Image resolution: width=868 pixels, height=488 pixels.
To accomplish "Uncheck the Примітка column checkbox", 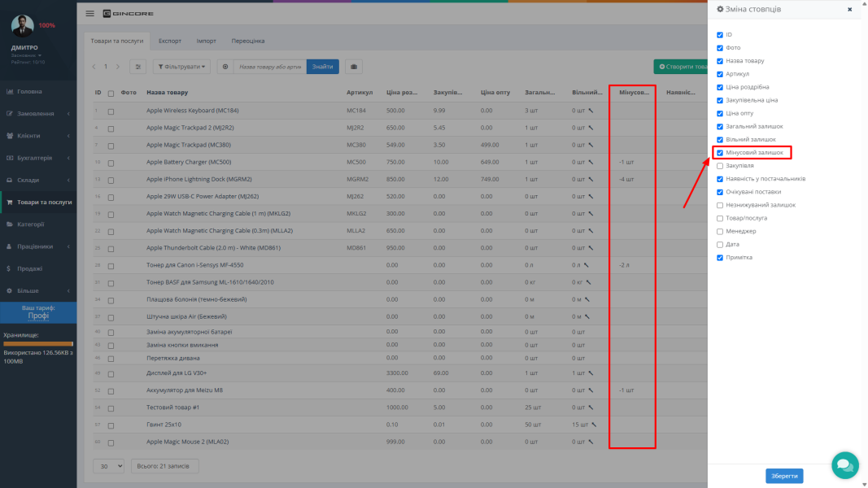I will [x=720, y=258].
